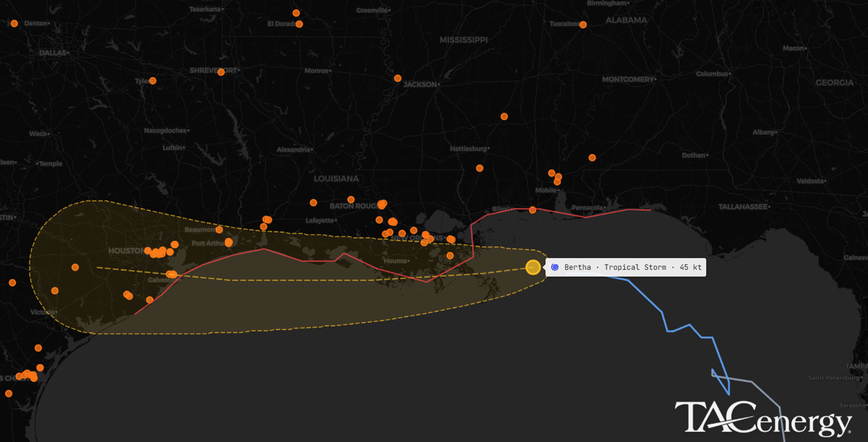Image resolution: width=868 pixels, height=442 pixels.
Task: Click the isolated orange marker north of Hattiesburg
Action: pyautogui.click(x=504, y=117)
